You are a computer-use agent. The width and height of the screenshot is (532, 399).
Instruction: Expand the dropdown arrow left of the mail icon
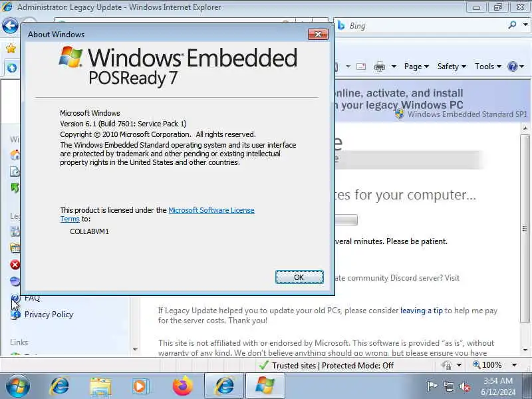(348, 66)
